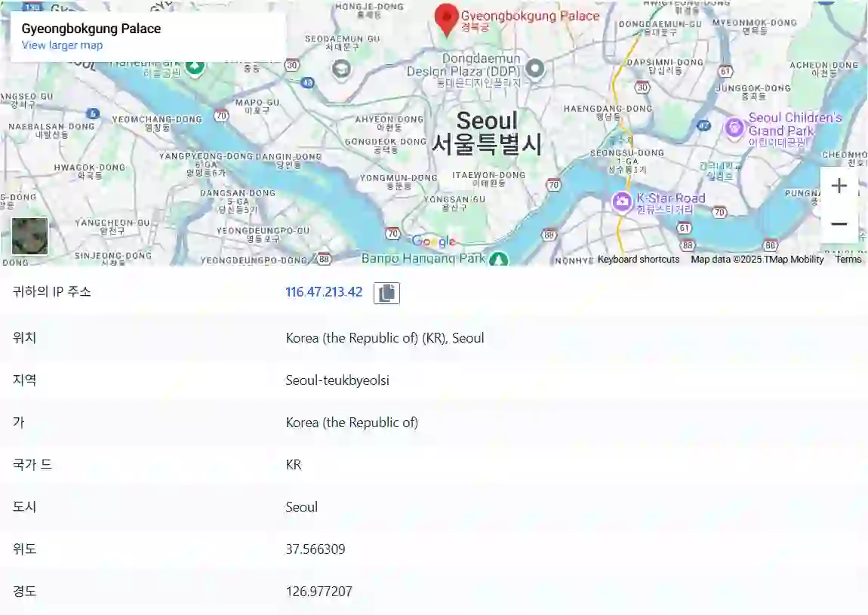Click the 위치 row label
Viewport: 868px width, 615px height.
point(24,337)
